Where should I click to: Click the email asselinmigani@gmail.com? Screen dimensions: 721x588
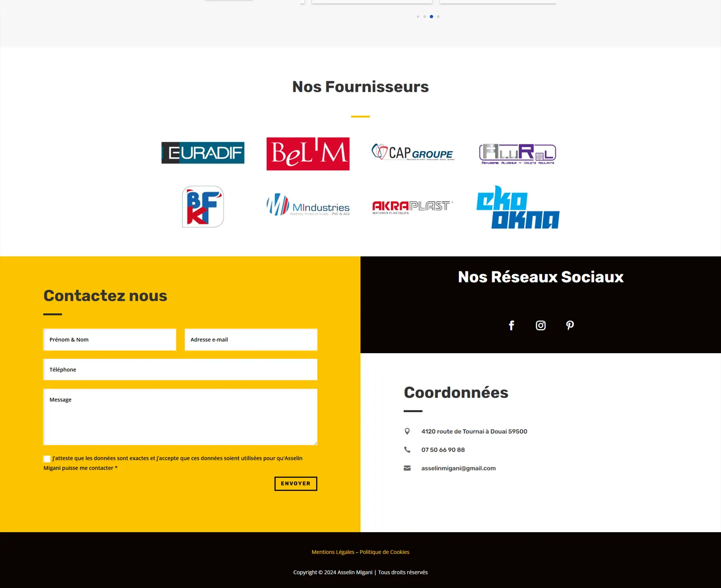(458, 468)
